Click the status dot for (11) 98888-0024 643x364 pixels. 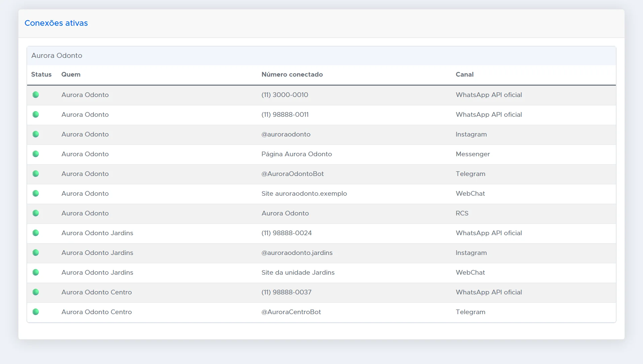click(35, 233)
